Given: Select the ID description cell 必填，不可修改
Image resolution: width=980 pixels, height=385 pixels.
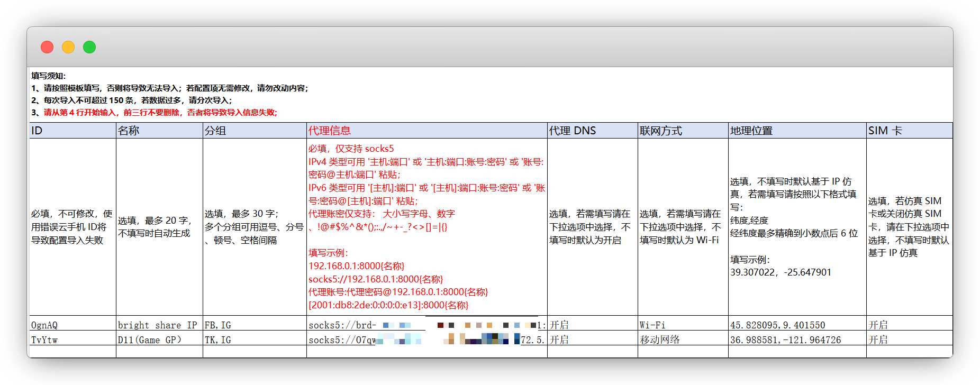Looking at the screenshot, I should pos(73,227).
